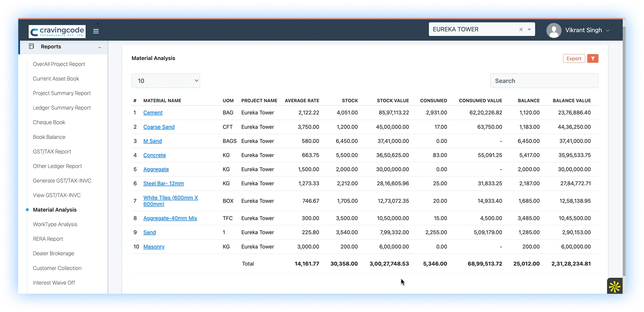
Task: Open View GST/TAX-INVC
Action: click(57, 195)
